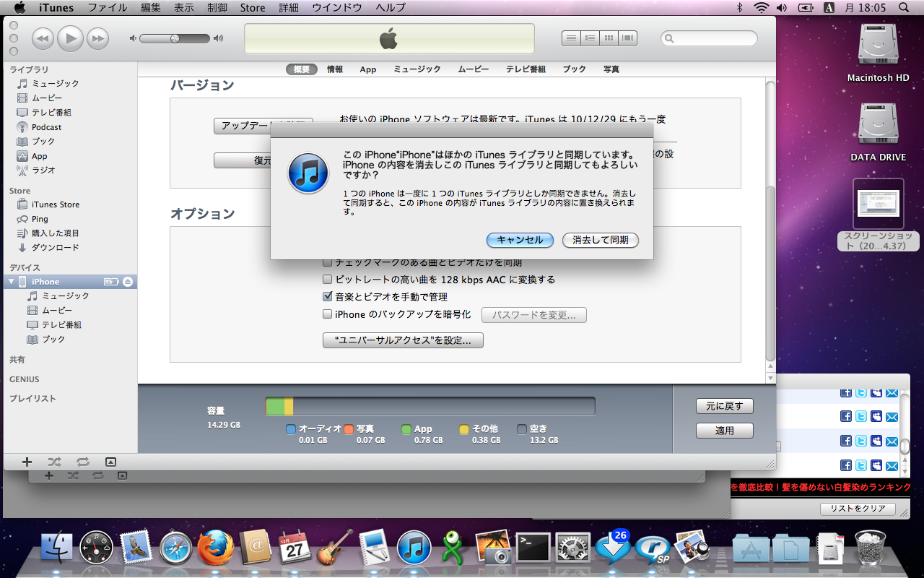Open the 詳細 menu
Screen dimensions: 924x578
point(289,7)
